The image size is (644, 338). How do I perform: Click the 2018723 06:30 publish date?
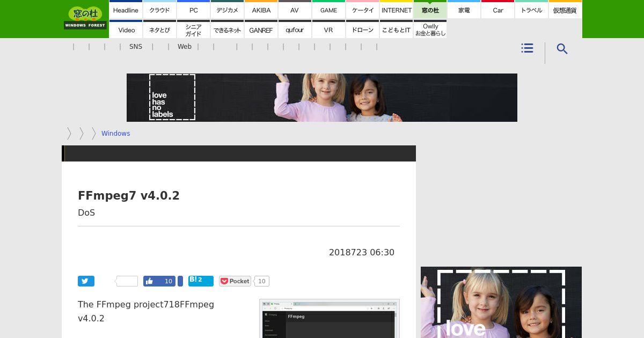[362, 252]
